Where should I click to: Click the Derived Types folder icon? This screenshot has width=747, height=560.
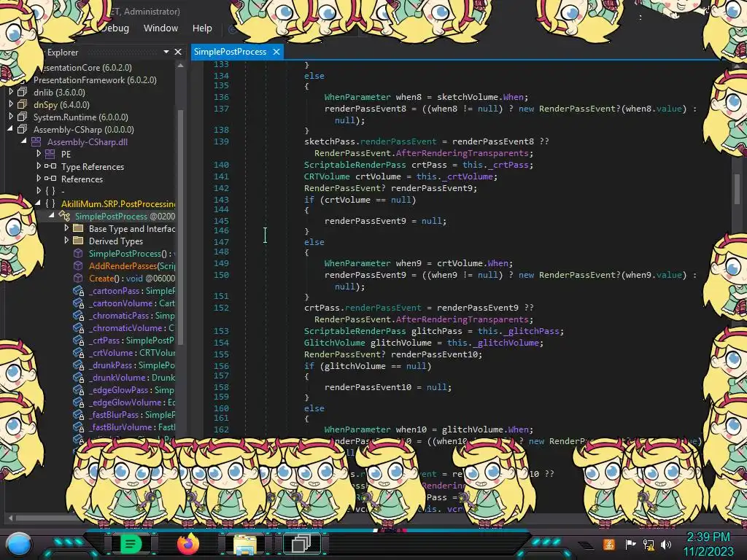[78, 241]
